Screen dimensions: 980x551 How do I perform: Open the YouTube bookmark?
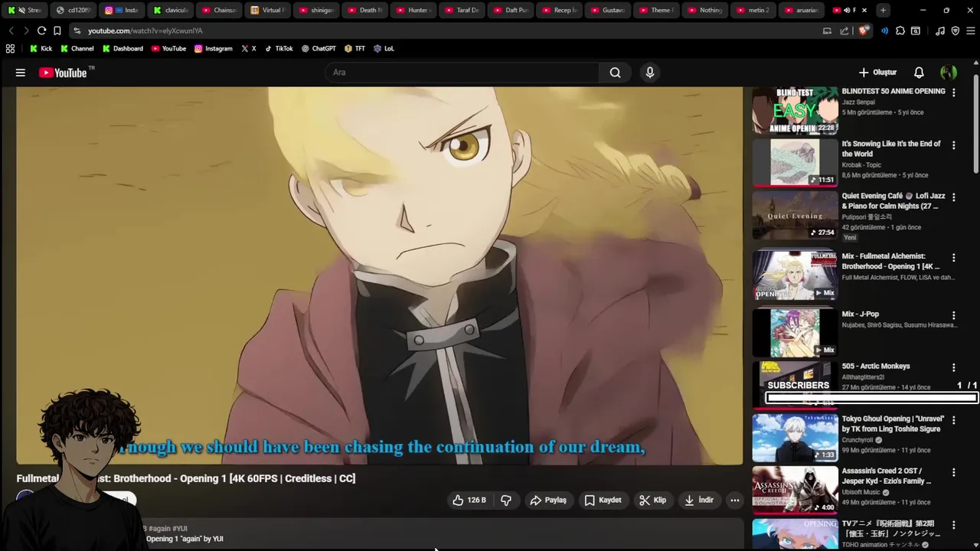[x=168, y=48]
